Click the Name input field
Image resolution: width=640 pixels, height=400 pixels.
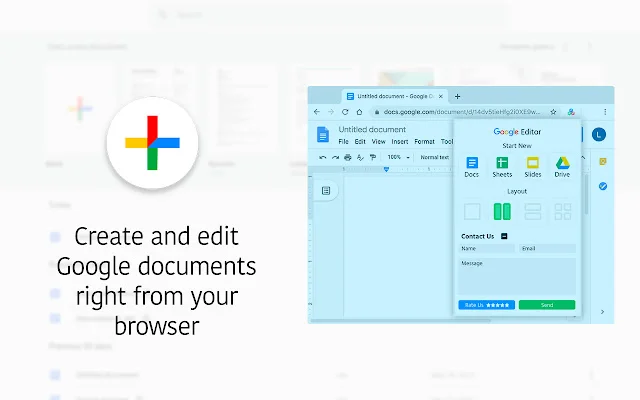tap(487, 248)
